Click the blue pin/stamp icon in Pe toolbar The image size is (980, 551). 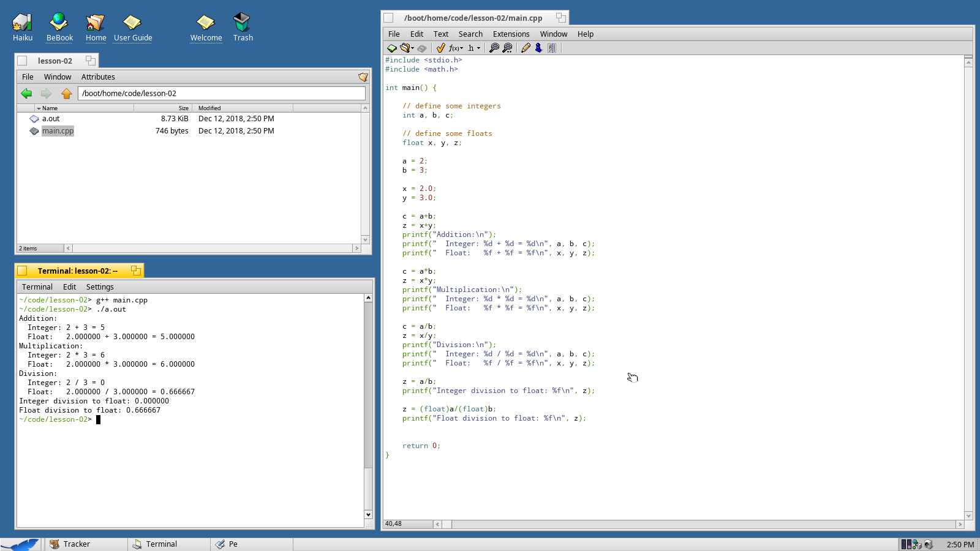point(538,48)
